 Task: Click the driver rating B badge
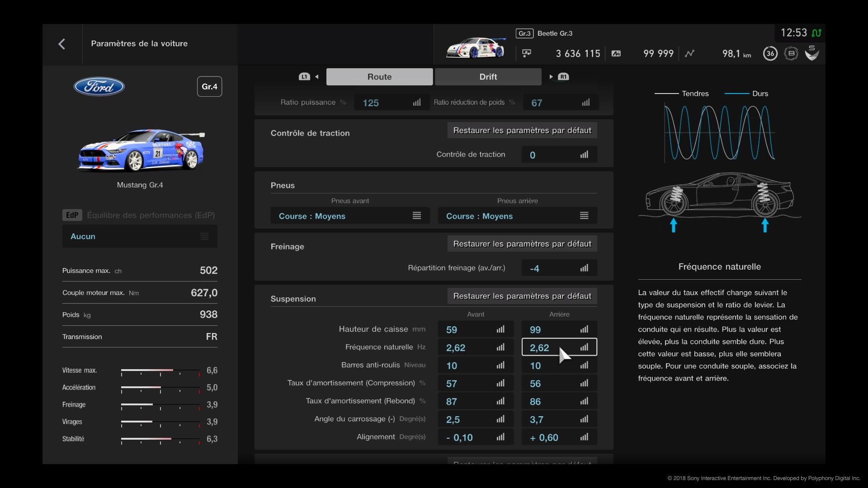(x=791, y=53)
